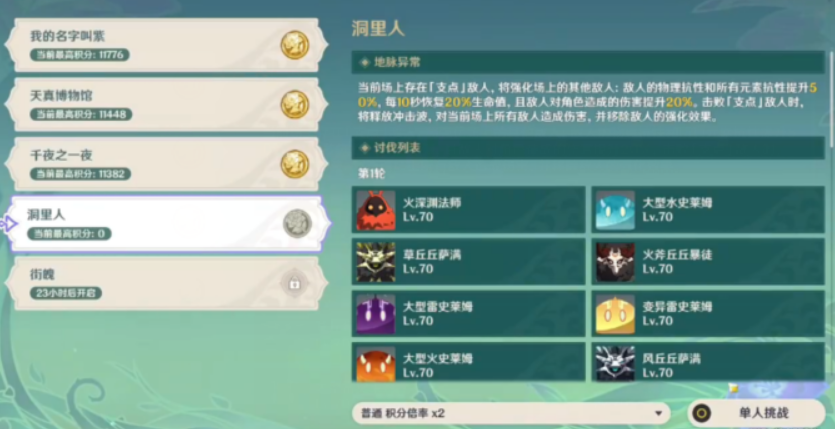Select the 天真博物馆 challenge tab
Screen dimensions: 835x429
click(x=166, y=104)
